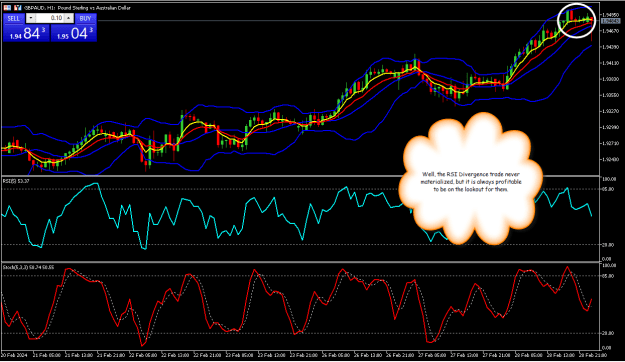Click the 1.92990 price scale label
Viewport: 625px width, 362px height.
(610, 127)
